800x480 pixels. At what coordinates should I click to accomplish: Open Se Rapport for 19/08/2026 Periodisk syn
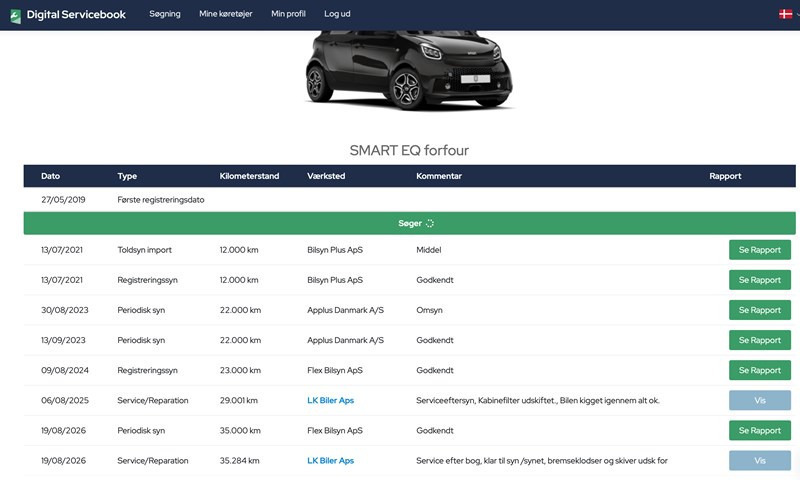point(760,431)
